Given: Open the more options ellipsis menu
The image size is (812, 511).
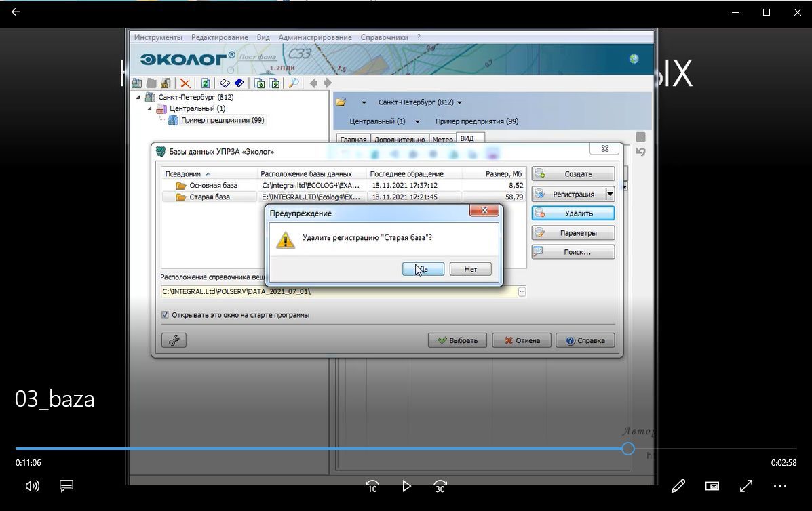Looking at the screenshot, I should 780,486.
